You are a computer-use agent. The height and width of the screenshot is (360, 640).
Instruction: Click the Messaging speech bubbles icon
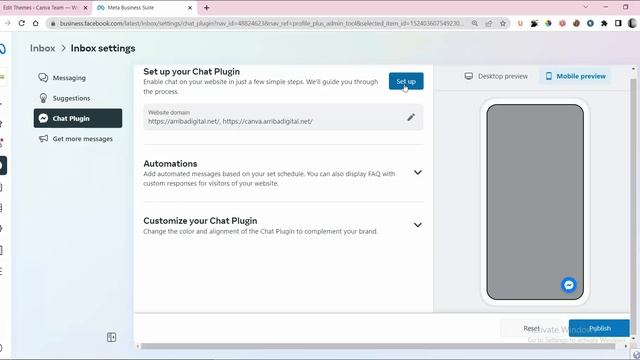[x=43, y=78]
